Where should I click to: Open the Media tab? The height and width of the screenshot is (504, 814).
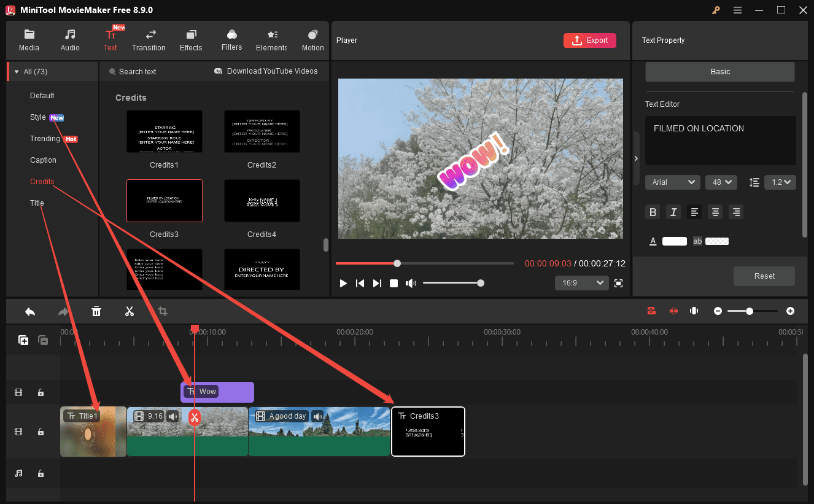[x=29, y=41]
